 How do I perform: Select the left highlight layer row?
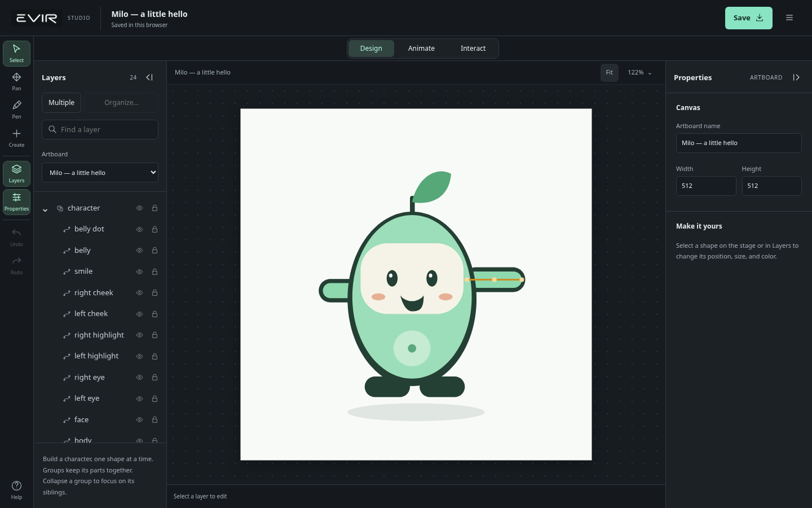click(x=100, y=356)
